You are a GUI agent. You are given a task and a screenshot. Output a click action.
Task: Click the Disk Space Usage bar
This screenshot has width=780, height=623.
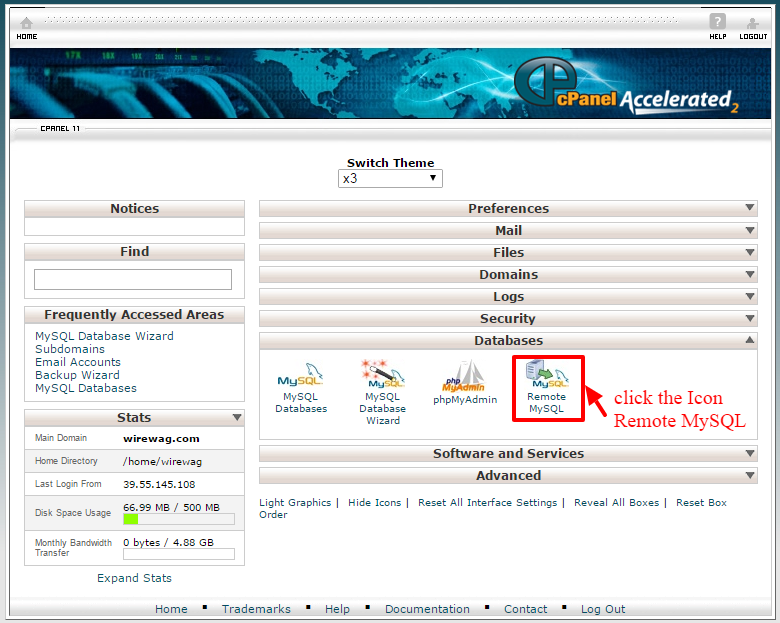(x=178, y=520)
